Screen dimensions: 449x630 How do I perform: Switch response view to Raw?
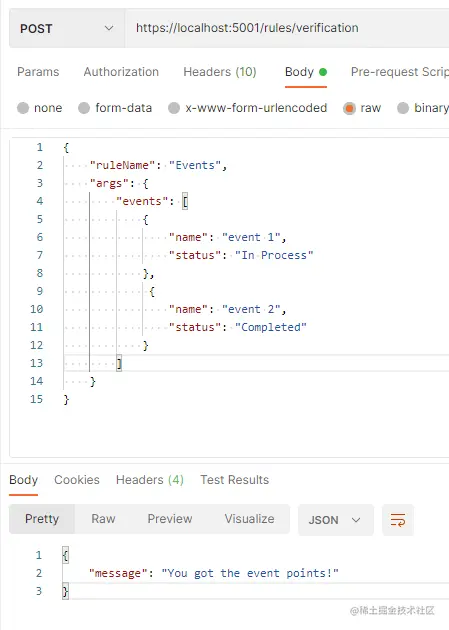point(103,519)
